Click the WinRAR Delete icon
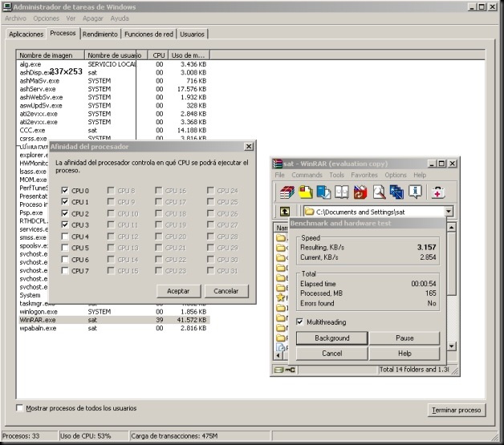This screenshot has width=504, height=445. 360,192
